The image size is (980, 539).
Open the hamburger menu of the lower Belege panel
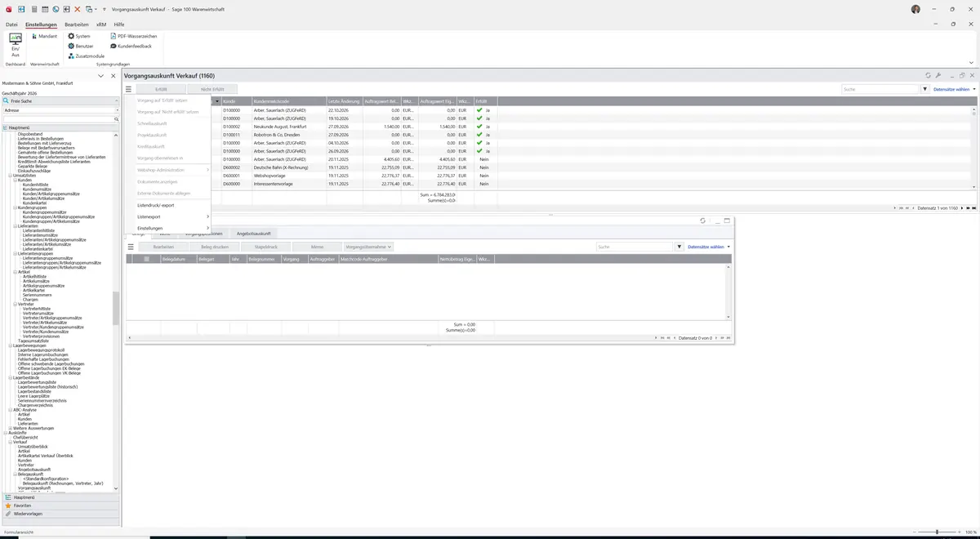pos(130,247)
